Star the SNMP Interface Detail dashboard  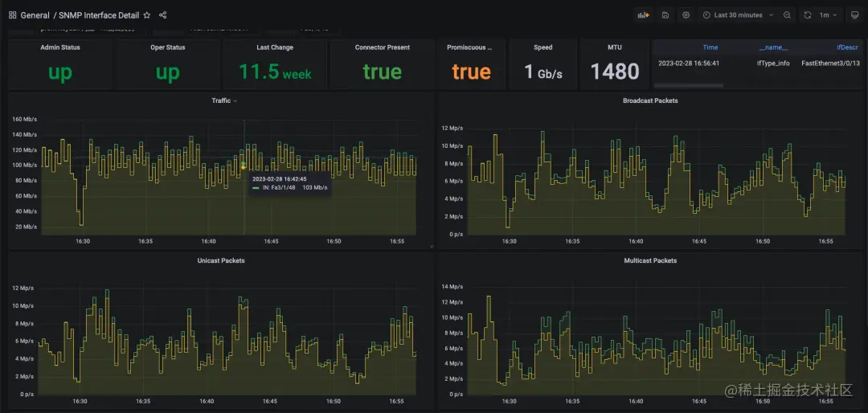click(x=147, y=15)
